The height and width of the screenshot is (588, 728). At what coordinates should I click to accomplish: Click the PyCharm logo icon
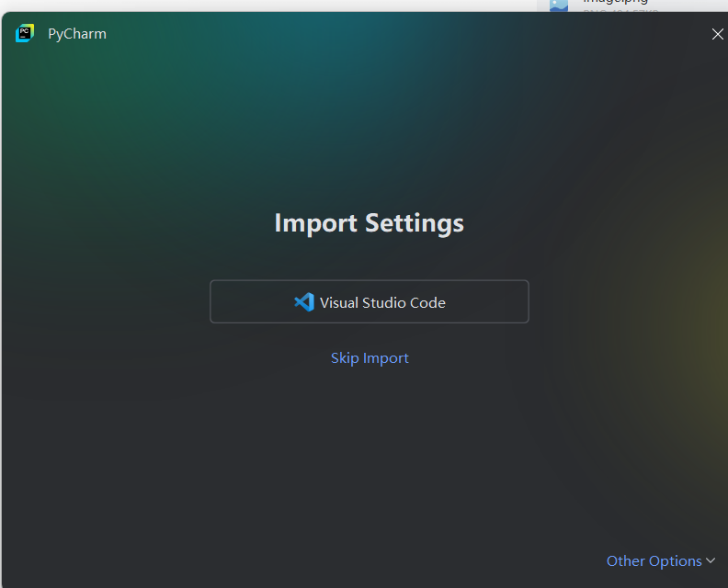(25, 33)
